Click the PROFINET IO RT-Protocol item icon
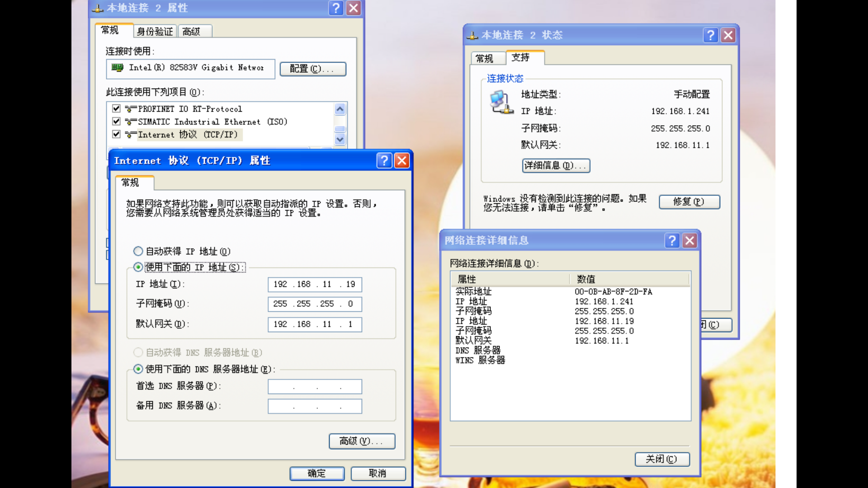Screen dimensions: 868x488 point(131,109)
